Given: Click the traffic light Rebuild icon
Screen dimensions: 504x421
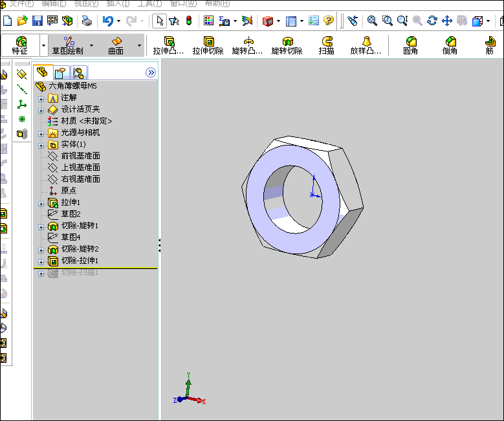Looking at the screenshot, I should [189, 21].
